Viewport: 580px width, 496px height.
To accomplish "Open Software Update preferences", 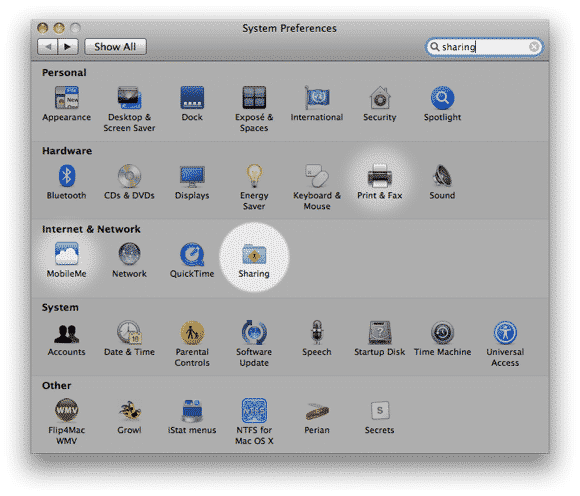I will click(x=254, y=344).
